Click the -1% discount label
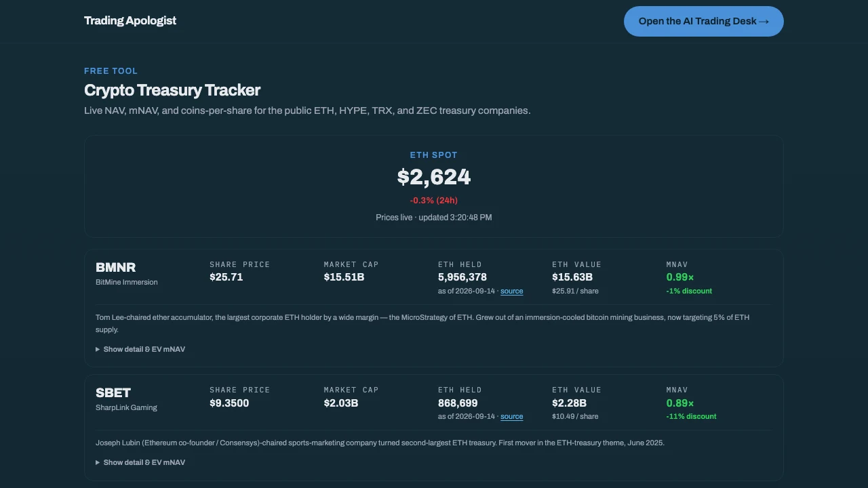 click(689, 291)
